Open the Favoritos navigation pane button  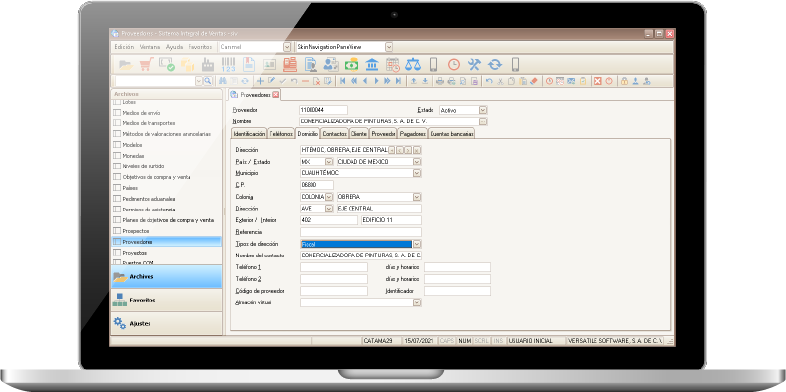point(166,300)
